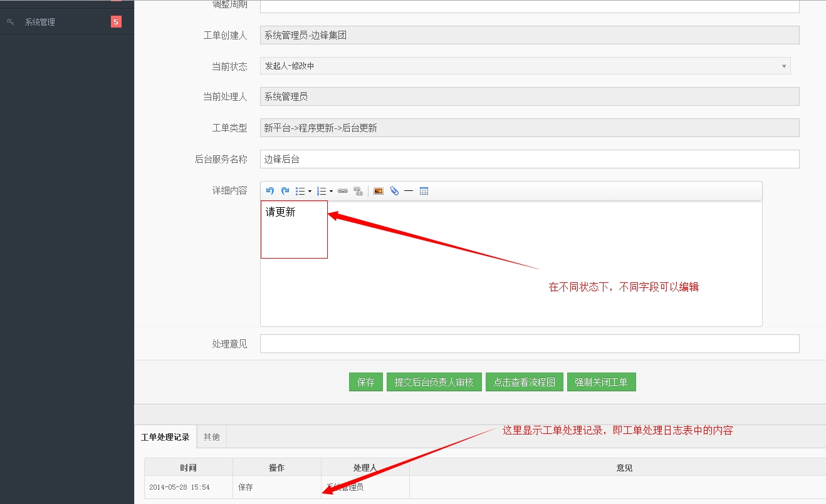Screen dimensions: 826x504
Task: Open the bulleted list style dropdown arrow
Action: click(310, 191)
